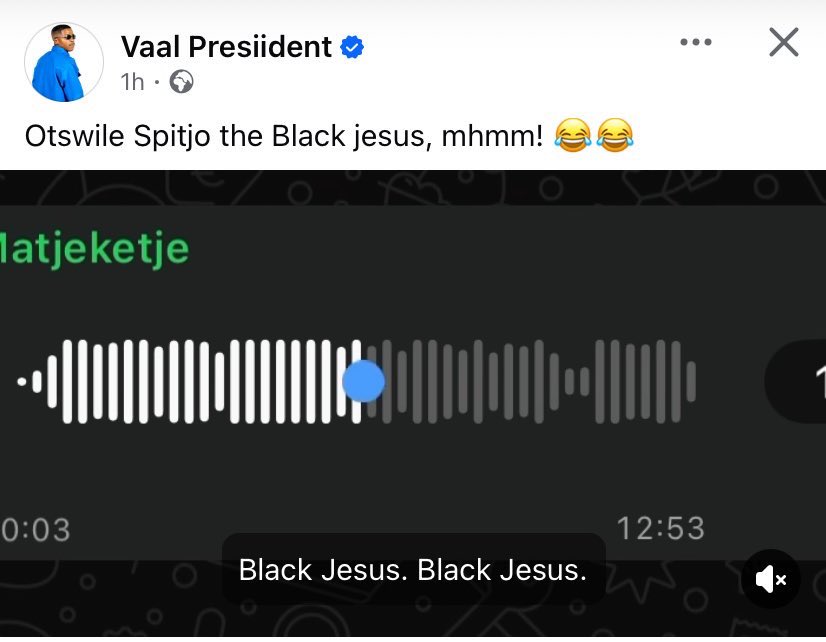Click the 12:53 message time label
This screenshot has width=826, height=642.
tap(661, 528)
